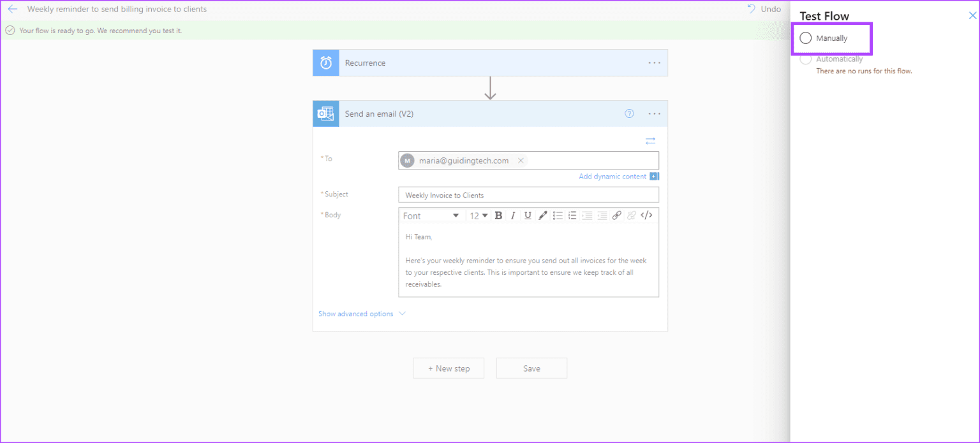Select the Manually test option
This screenshot has width=980, height=443.
pos(805,38)
